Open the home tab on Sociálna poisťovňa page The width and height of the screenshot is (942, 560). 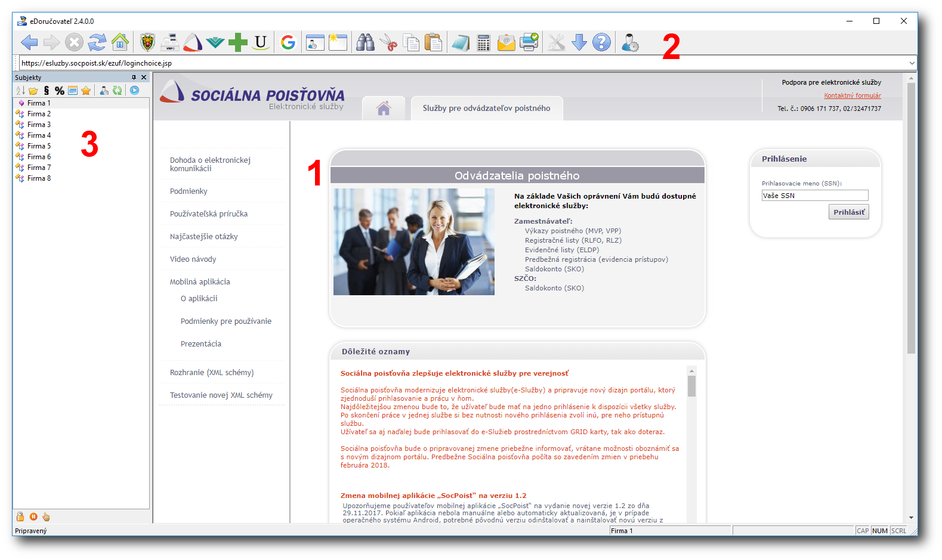383,108
